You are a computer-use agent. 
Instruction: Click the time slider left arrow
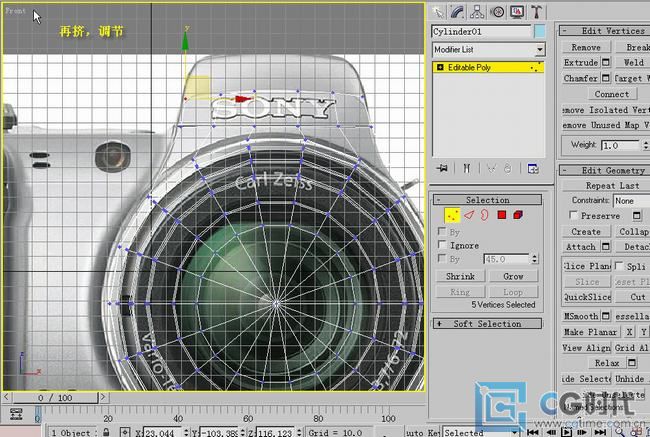7,397
